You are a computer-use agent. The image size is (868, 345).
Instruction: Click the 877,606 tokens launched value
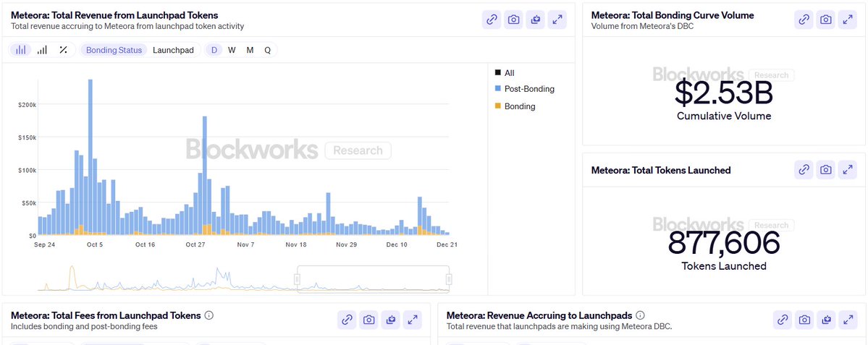pyautogui.click(x=723, y=243)
